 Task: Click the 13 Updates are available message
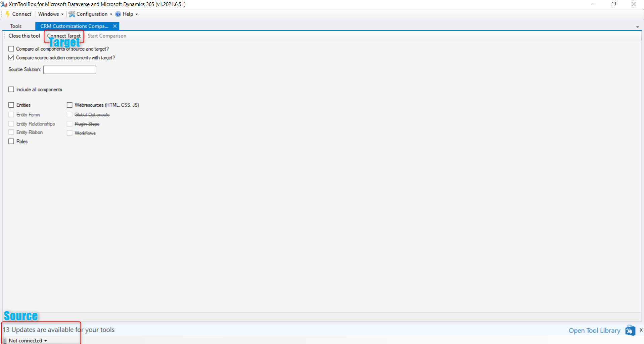point(59,330)
